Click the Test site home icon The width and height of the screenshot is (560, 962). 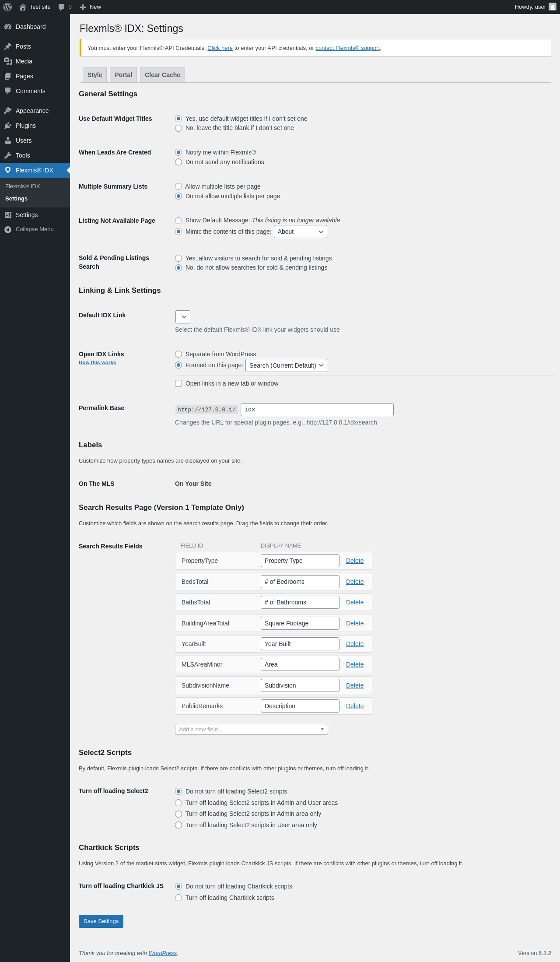coord(23,7)
